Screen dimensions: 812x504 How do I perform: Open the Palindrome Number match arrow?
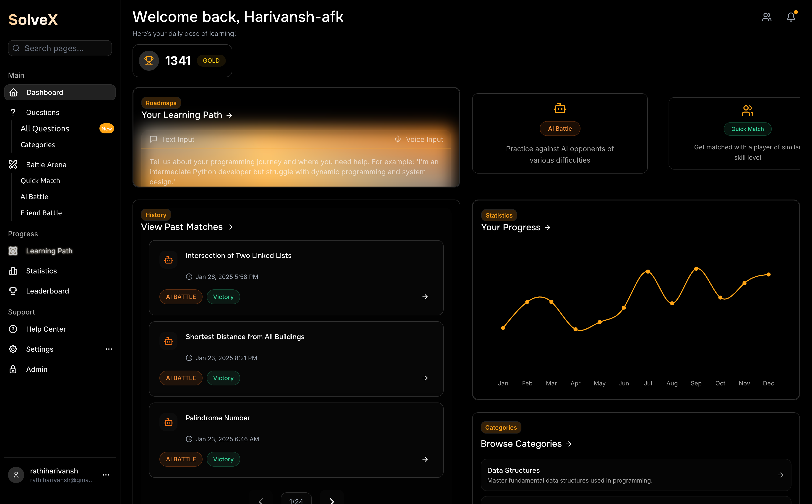(425, 459)
